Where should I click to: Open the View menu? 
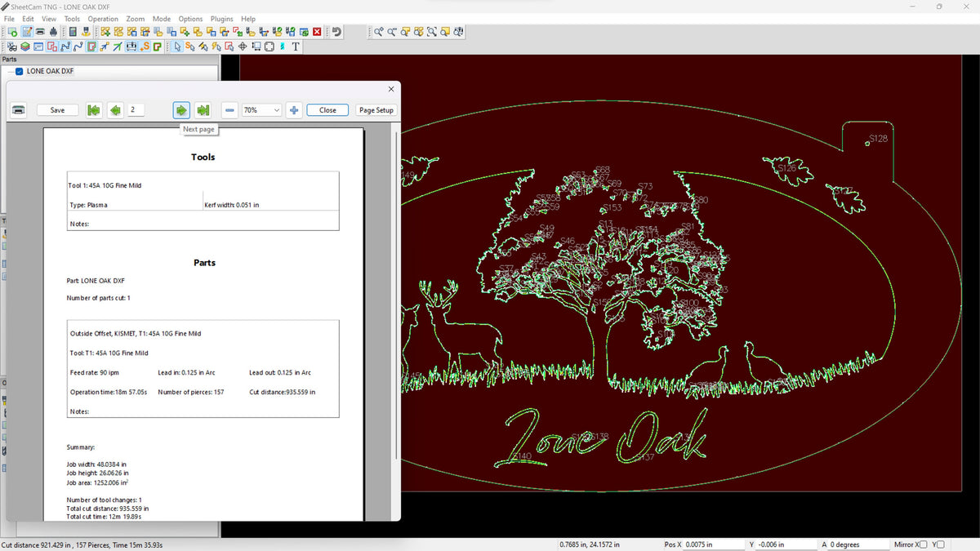(x=49, y=19)
